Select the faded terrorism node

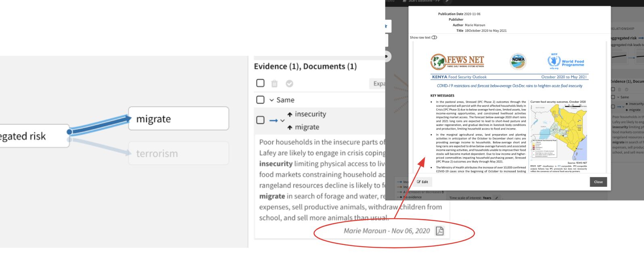coord(178,153)
